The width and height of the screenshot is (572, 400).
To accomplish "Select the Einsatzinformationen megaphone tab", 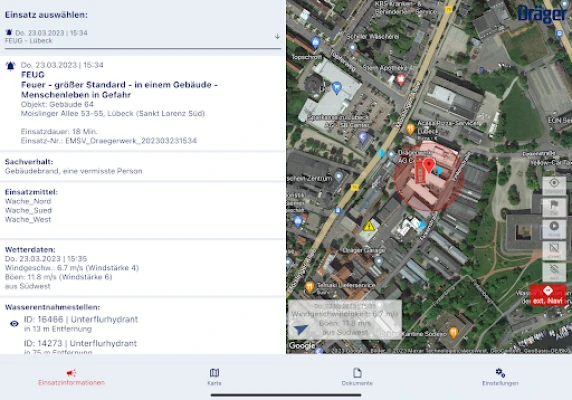I will pos(72,377).
